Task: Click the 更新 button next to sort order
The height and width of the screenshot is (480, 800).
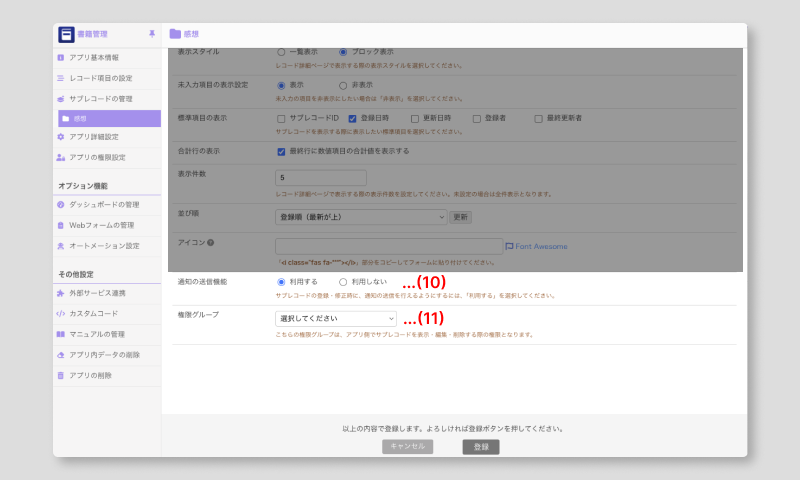Action: click(x=460, y=217)
